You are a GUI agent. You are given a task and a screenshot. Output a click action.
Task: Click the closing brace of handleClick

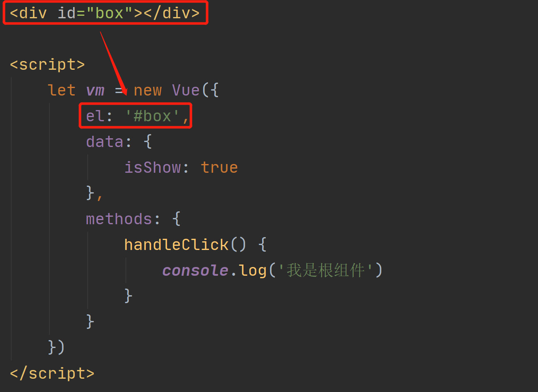(128, 296)
